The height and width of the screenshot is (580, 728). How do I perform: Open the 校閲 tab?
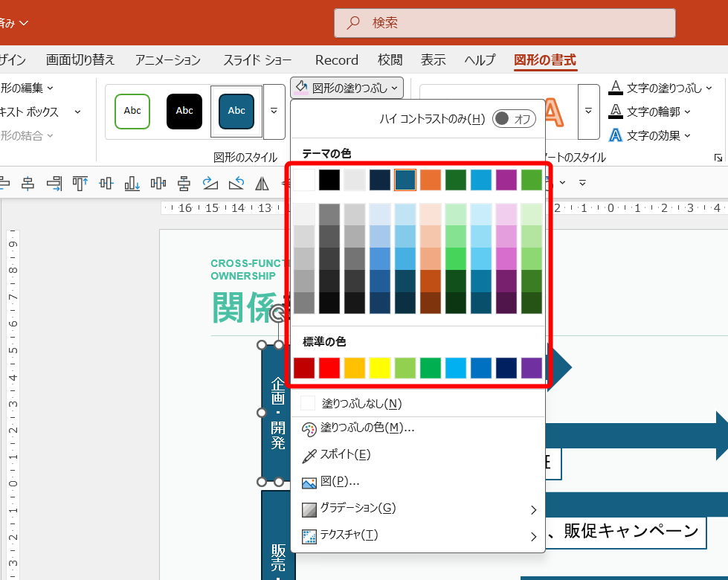(390, 60)
